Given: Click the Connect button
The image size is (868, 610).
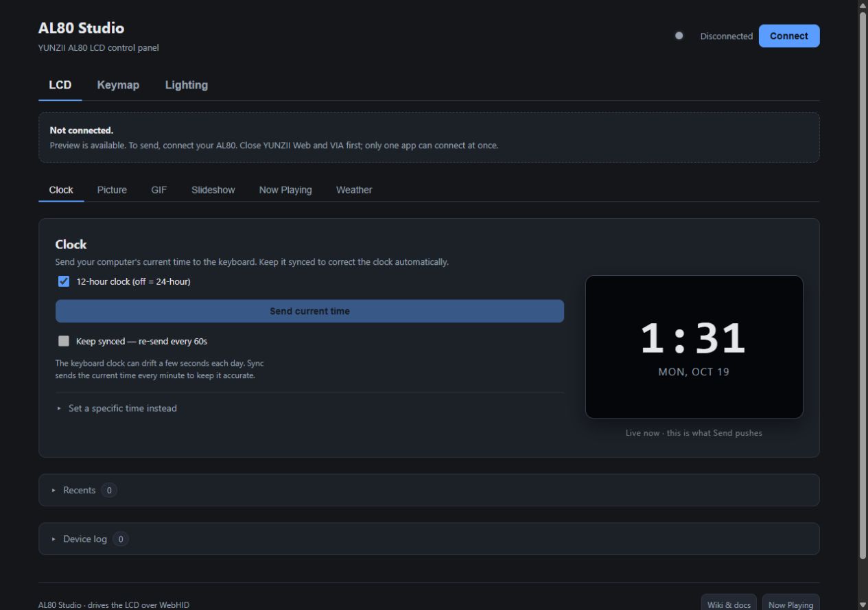Looking at the screenshot, I should click(788, 36).
